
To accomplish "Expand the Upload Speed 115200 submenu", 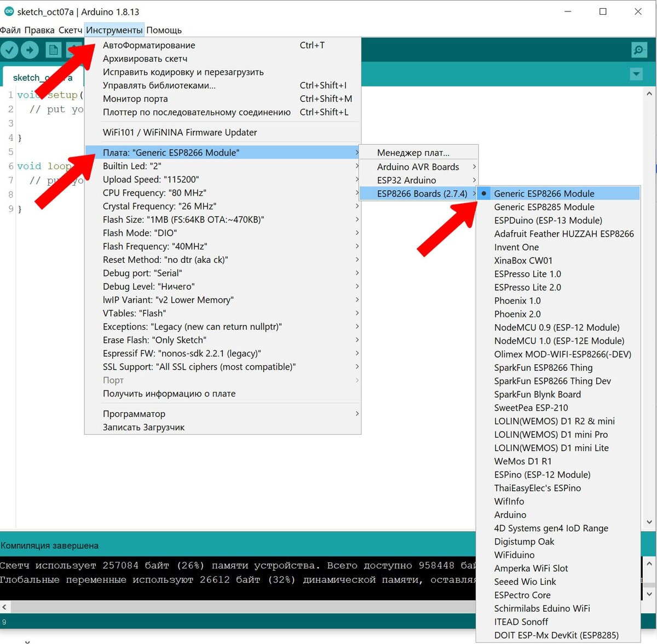I will (223, 180).
